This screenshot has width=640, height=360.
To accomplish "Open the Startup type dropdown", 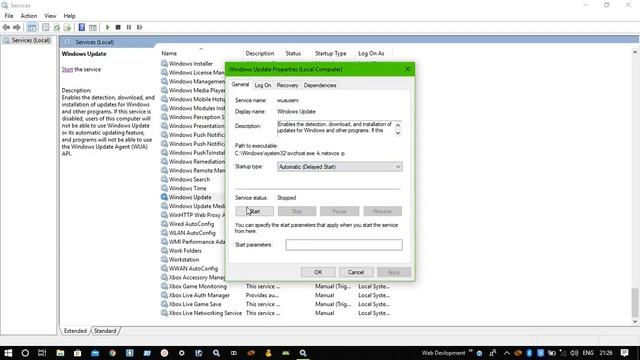I will 340,167.
